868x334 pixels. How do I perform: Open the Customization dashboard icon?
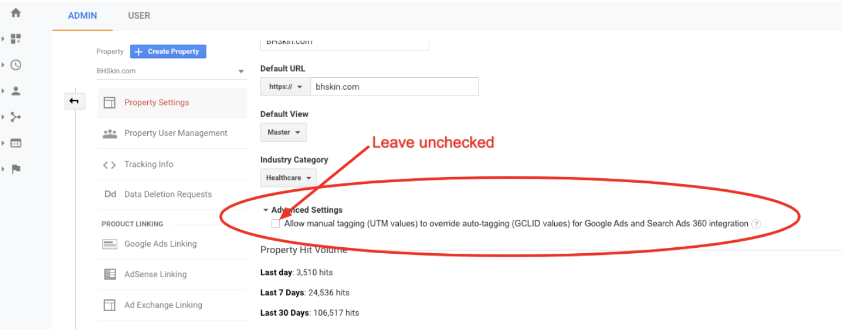[16, 39]
